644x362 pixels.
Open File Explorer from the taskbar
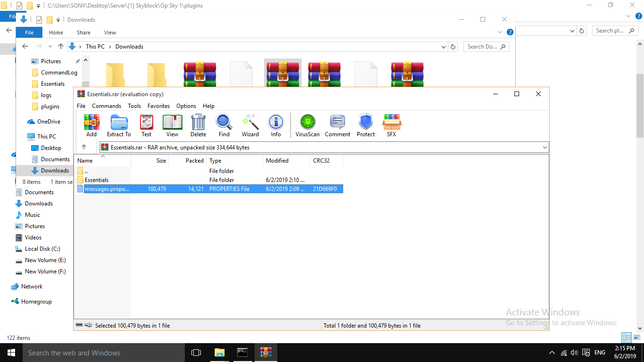tap(219, 353)
